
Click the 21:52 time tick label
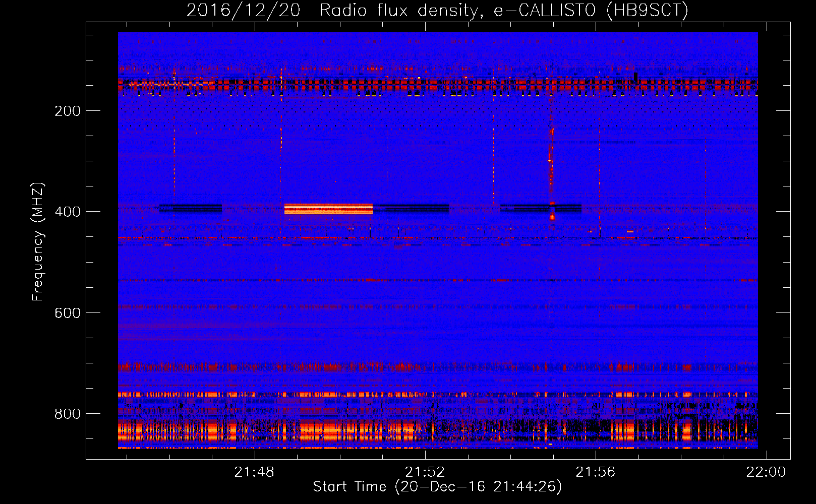pos(425,472)
